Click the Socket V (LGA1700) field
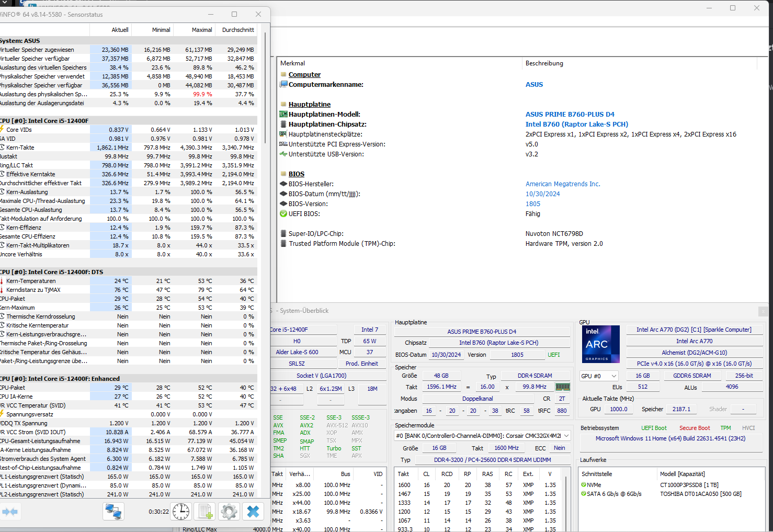This screenshot has width=773, height=532. 321,376
